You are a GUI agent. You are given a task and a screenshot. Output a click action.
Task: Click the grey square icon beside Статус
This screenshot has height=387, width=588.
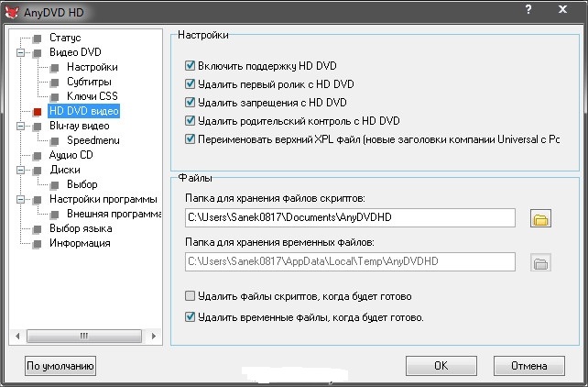38,39
